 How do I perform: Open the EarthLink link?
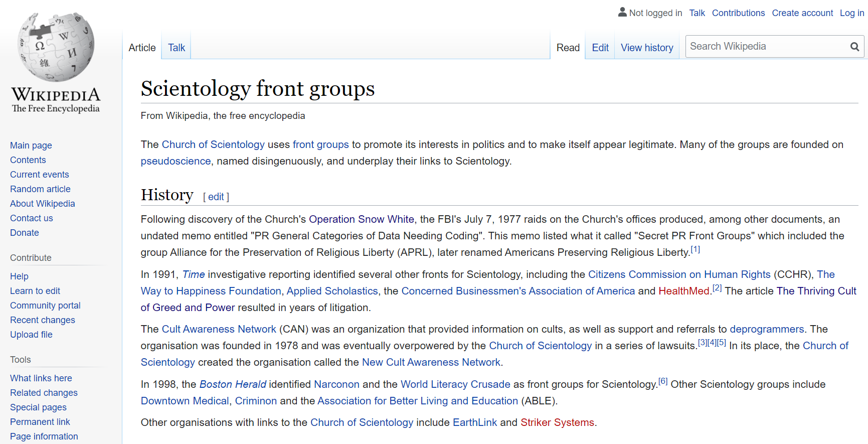475,422
